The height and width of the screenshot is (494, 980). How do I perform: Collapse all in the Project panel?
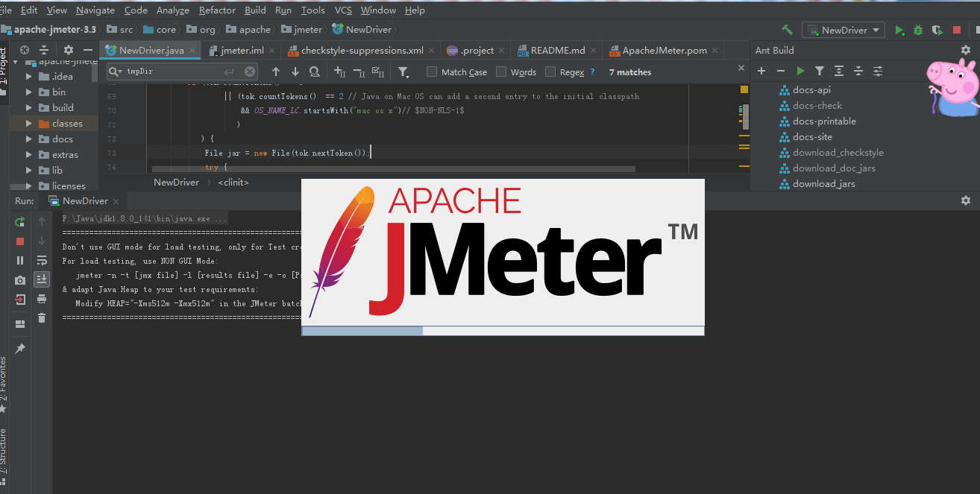44,50
